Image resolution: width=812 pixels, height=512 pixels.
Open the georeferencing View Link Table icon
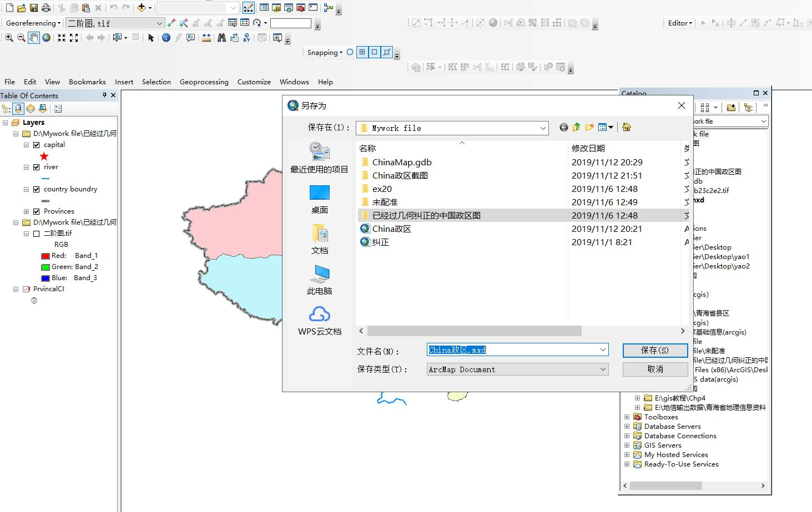(245, 23)
